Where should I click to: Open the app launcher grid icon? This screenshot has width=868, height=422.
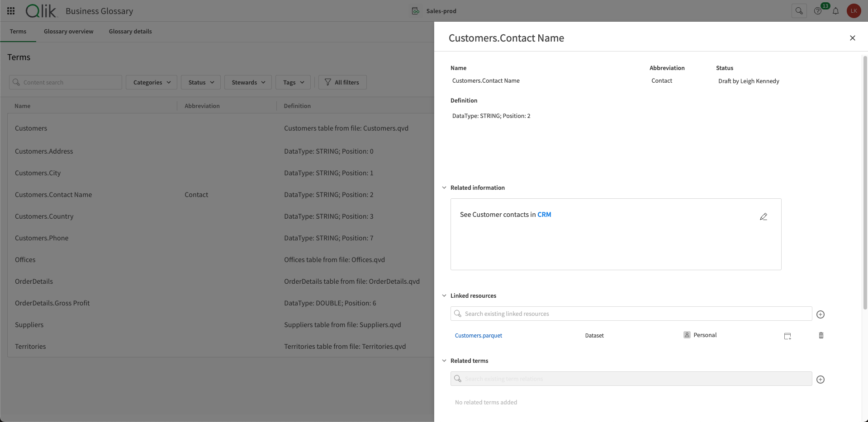11,11
